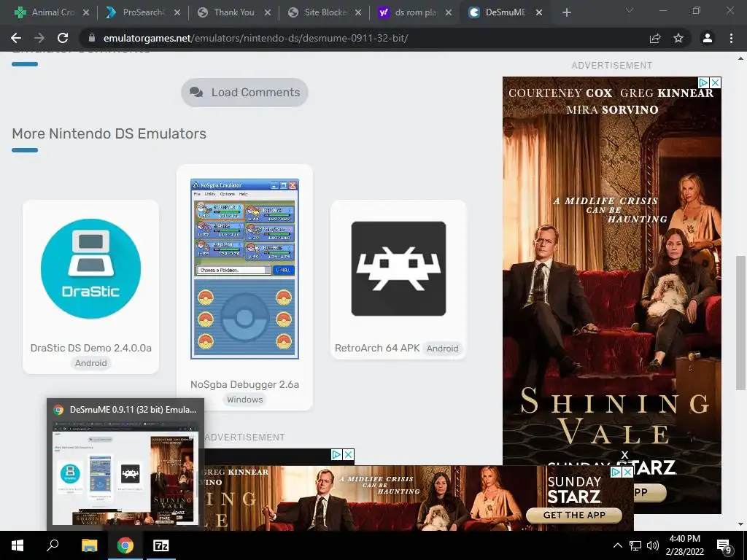Share this page via share icon
The width and height of the screenshot is (747, 560).
(x=655, y=38)
